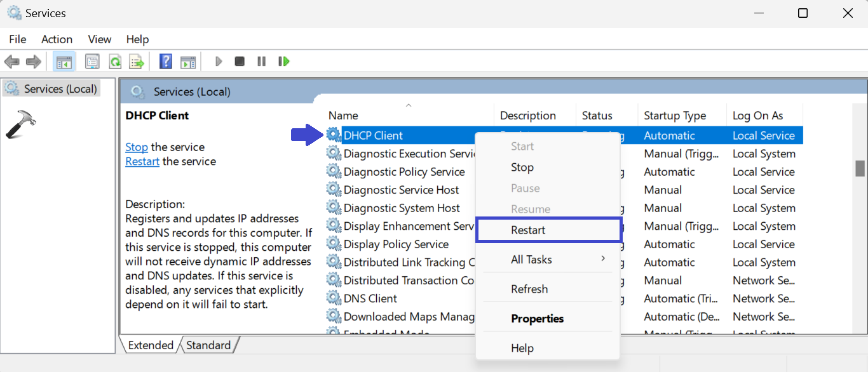Click the Pause Service toolbar icon
The width and height of the screenshot is (868, 372).
(261, 62)
